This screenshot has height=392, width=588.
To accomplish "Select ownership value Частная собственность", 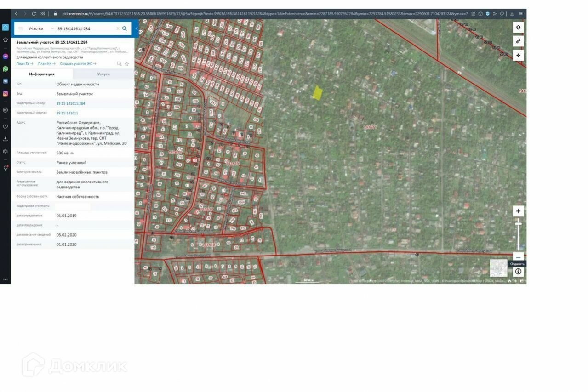I will [x=78, y=197].
